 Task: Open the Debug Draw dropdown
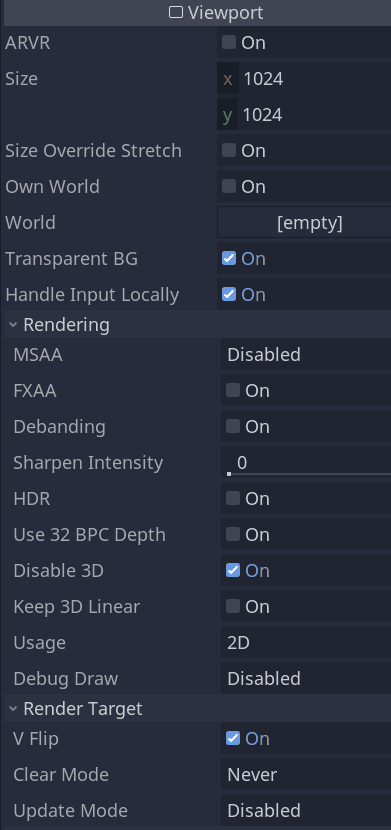click(x=306, y=679)
